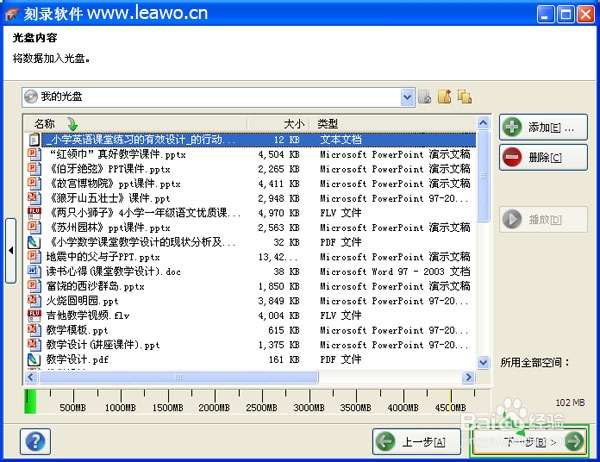Click the 添加[E] add button
Viewport: 600px width, 462px height.
click(x=543, y=127)
